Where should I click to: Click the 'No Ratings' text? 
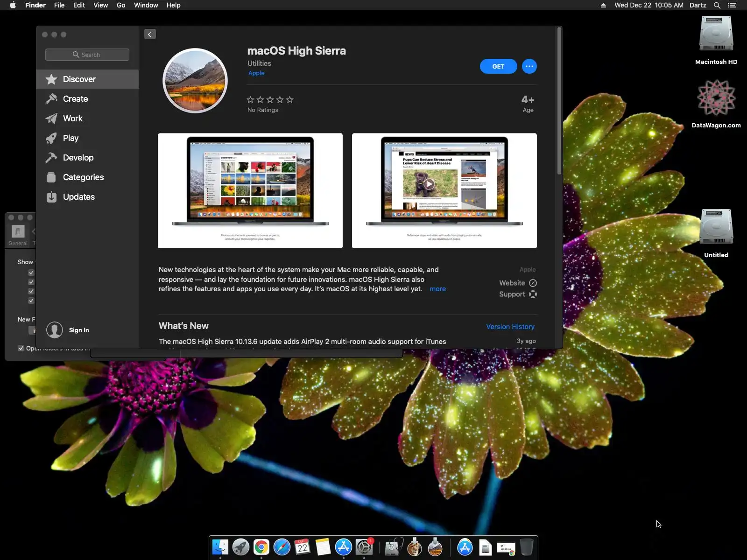pyautogui.click(x=263, y=110)
